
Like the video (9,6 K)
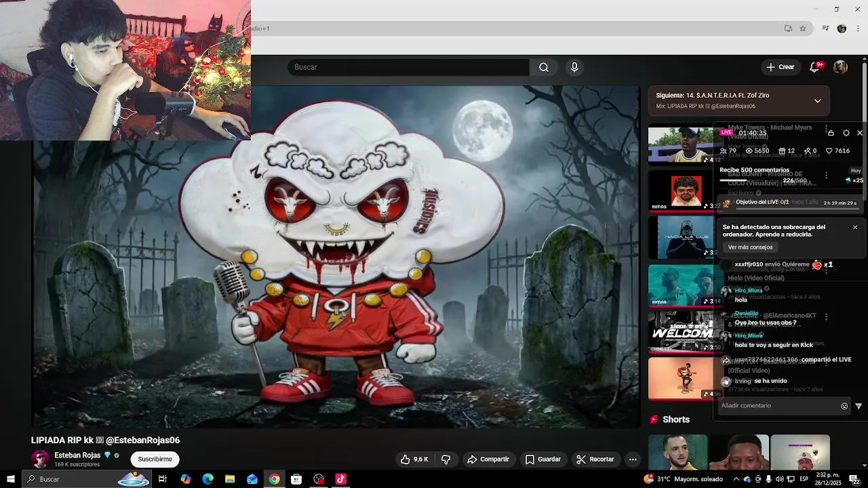pos(414,460)
